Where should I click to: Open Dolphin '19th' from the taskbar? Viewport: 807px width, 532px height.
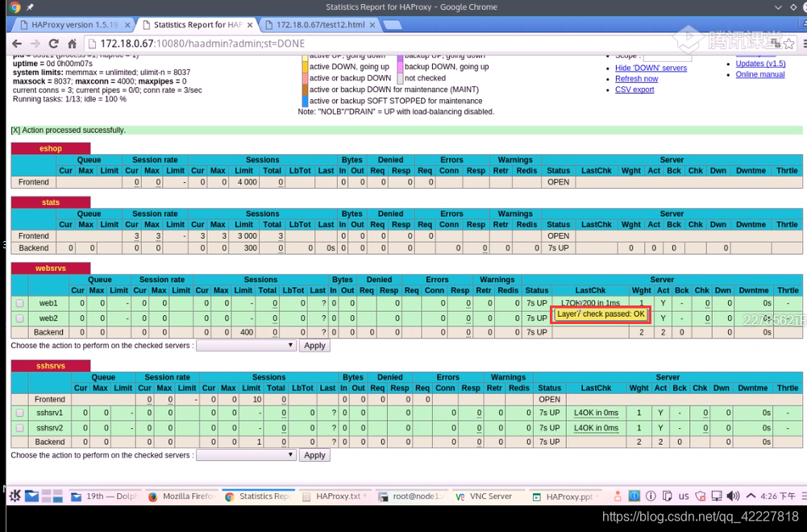105,497
